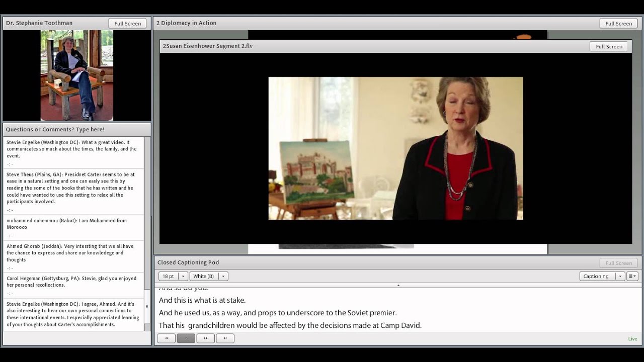
Task: Click the 'Questions or Comments? Type here!' header
Action: [55, 129]
